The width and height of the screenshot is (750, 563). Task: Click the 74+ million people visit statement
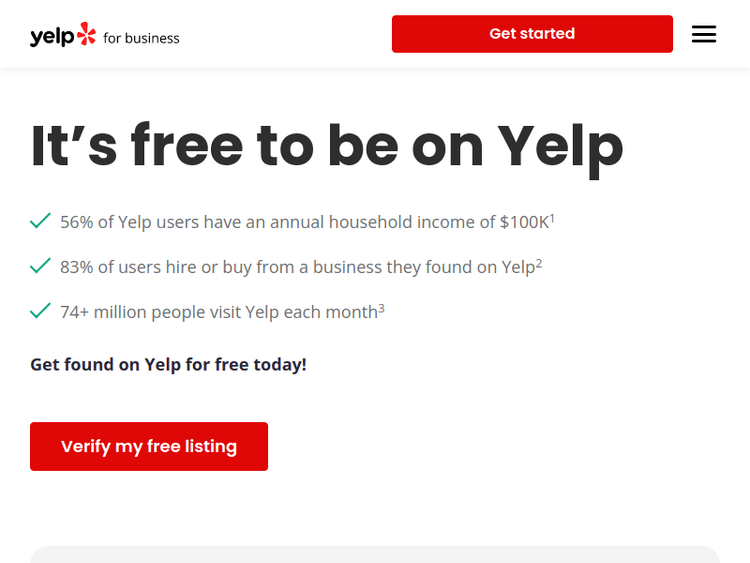point(218,312)
